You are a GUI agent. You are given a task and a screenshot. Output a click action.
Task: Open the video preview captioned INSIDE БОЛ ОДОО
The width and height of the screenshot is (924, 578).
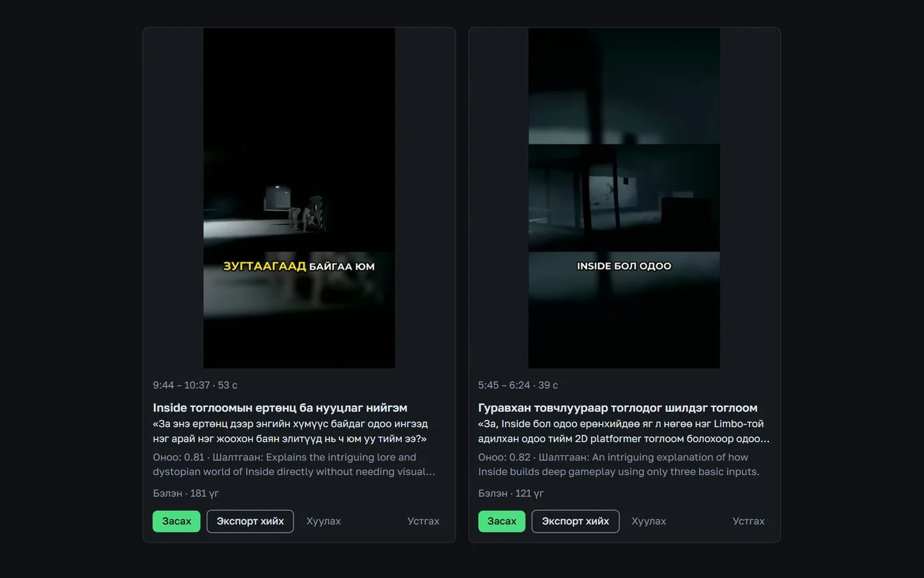point(624,198)
